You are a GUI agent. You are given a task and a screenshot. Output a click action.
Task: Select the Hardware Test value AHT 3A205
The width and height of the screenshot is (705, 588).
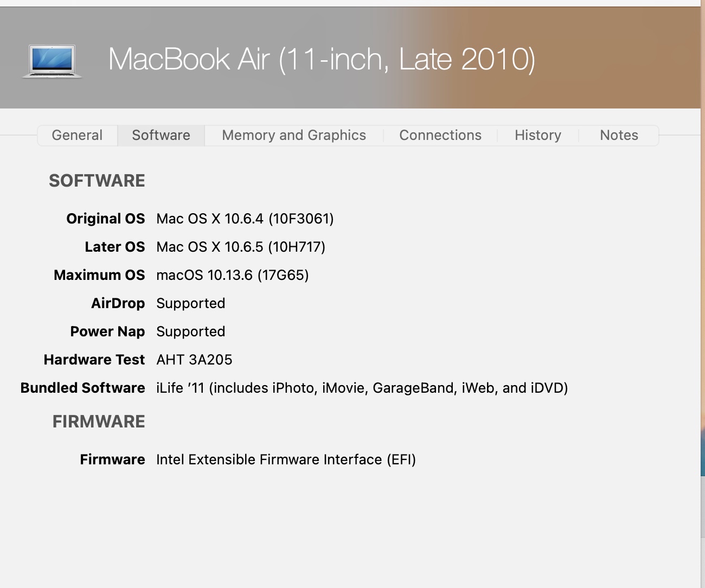click(x=194, y=360)
